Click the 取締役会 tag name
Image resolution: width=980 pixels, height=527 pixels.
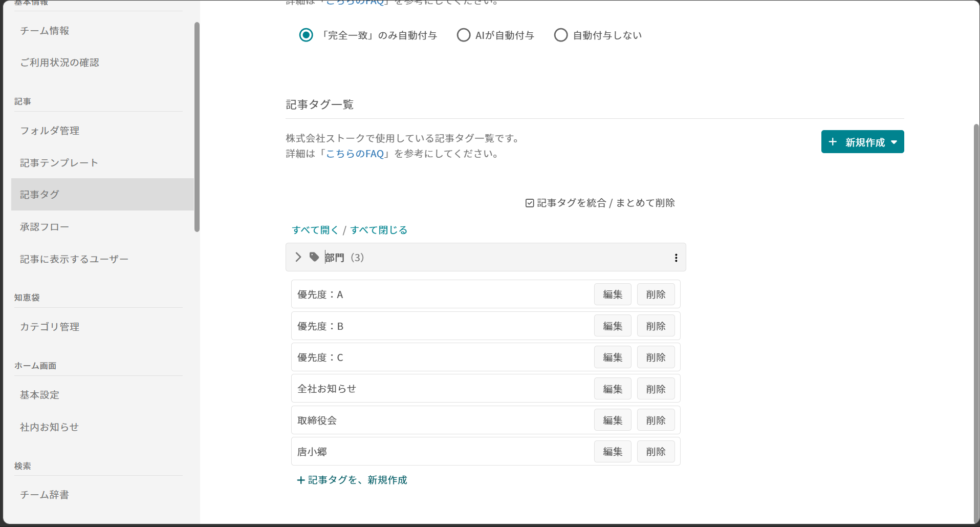point(317,420)
